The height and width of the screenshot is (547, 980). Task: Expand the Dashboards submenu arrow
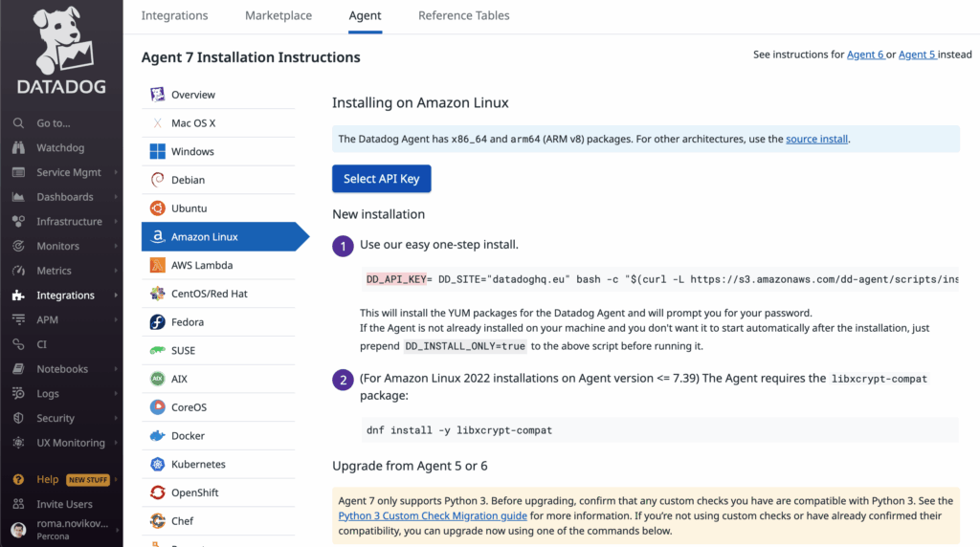tap(116, 197)
